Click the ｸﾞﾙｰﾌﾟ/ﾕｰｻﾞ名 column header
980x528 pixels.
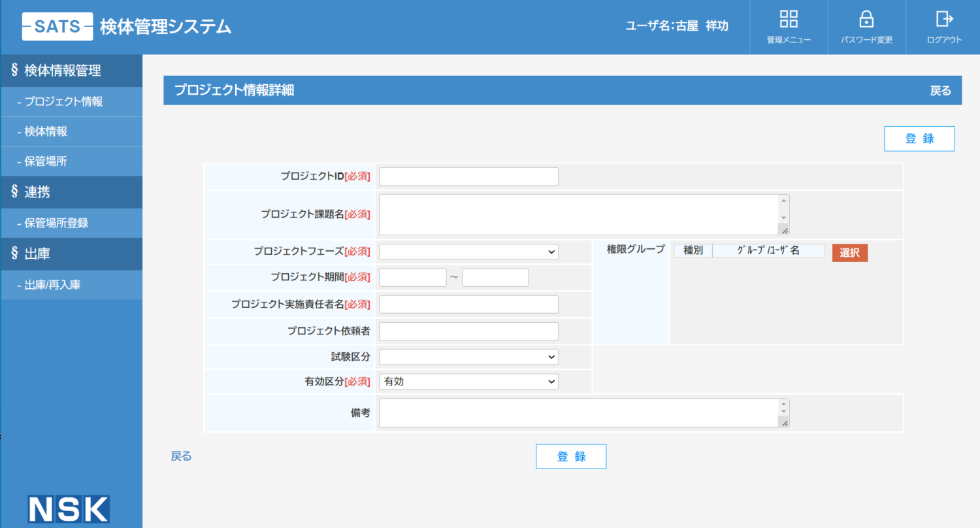768,250
